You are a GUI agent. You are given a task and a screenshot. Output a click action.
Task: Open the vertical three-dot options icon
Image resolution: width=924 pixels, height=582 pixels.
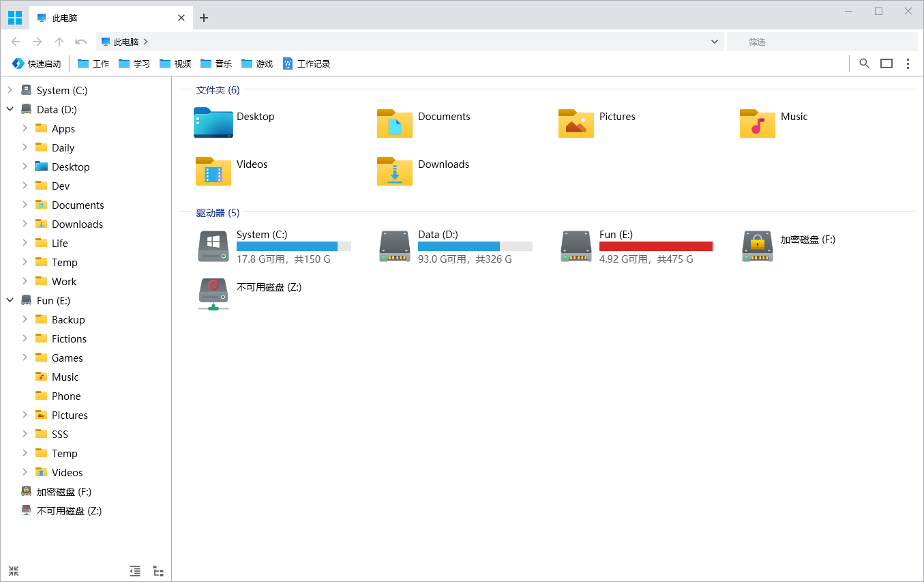coord(908,63)
